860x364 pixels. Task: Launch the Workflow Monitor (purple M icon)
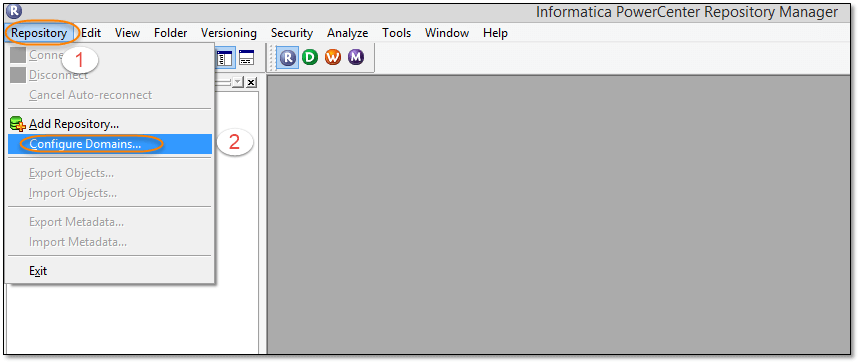pos(356,57)
